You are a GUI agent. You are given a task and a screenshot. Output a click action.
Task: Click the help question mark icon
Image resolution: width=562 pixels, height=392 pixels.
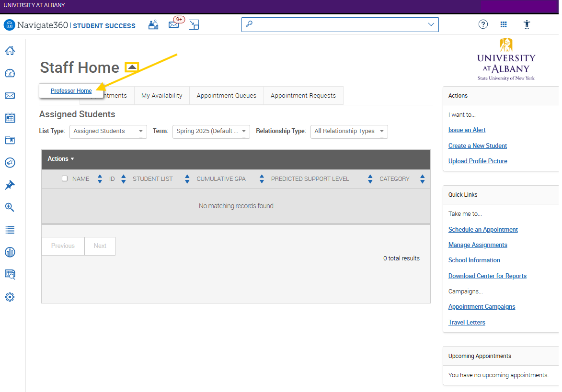coord(483,24)
